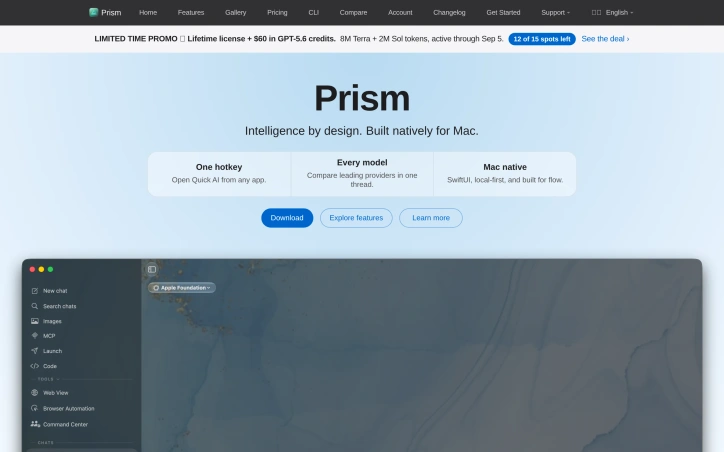This screenshot has width=724, height=452.
Task: Click the Explore features button
Action: point(356,218)
